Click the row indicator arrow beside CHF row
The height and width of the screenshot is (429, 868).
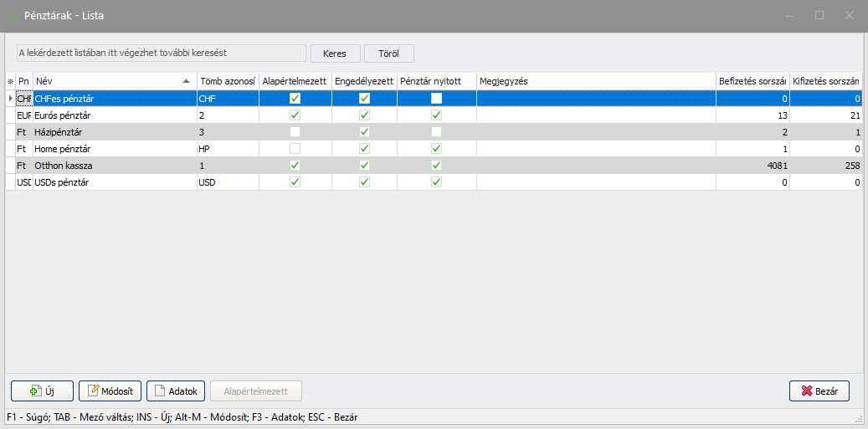click(x=10, y=99)
